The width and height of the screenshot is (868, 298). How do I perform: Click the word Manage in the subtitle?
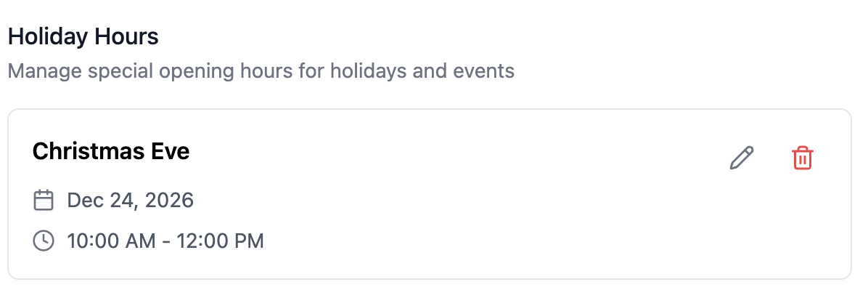click(x=36, y=71)
